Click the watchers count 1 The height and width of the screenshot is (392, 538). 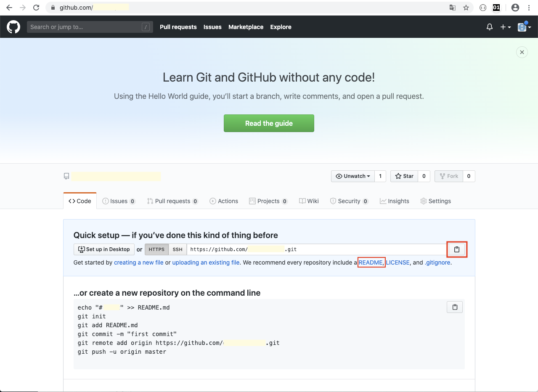click(380, 176)
